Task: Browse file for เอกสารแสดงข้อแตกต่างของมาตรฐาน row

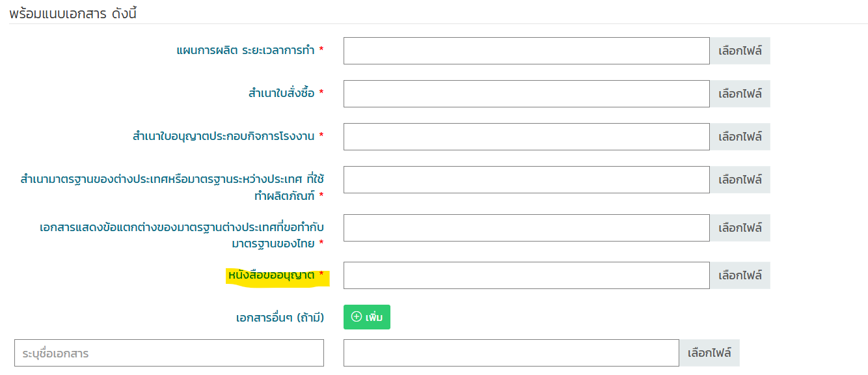Action: point(740,228)
